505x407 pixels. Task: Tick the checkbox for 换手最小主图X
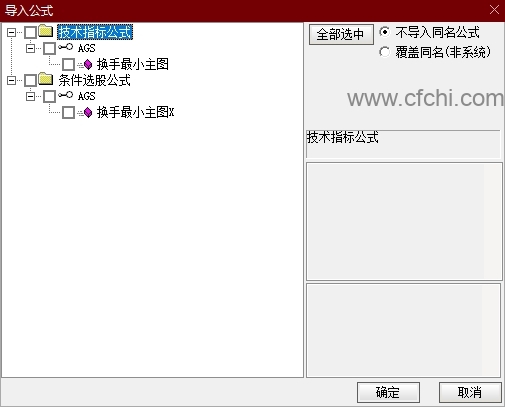[x=68, y=113]
